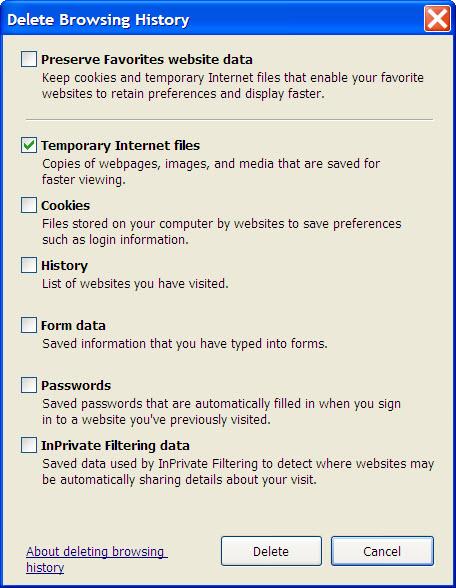
Task: Dismiss the dialog with Cancel button
Action: [x=382, y=551]
